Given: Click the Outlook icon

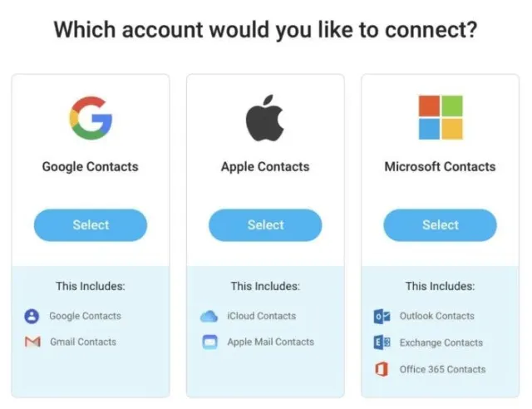Looking at the screenshot, I should click(x=382, y=316).
